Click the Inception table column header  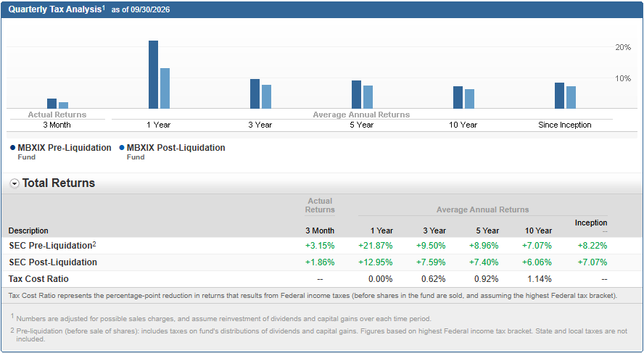pyautogui.click(x=591, y=223)
